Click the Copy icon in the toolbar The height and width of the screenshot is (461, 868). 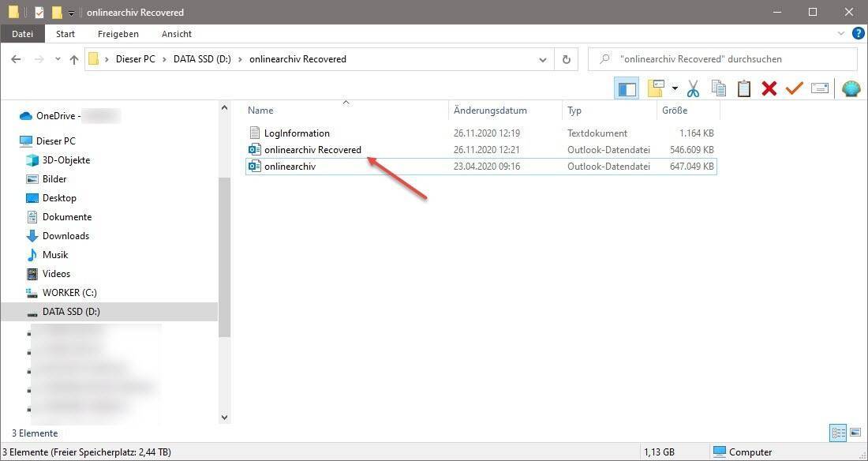coord(718,88)
